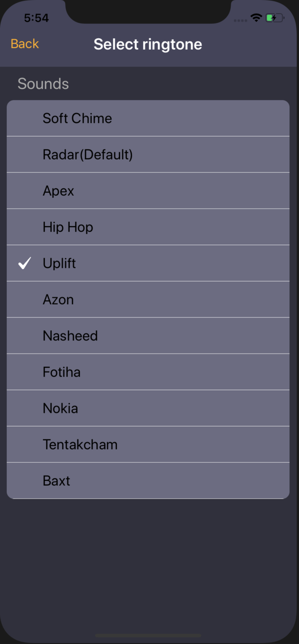Image resolution: width=299 pixels, height=644 pixels.
Task: Choose the Nokia ringtone
Action: [148, 408]
